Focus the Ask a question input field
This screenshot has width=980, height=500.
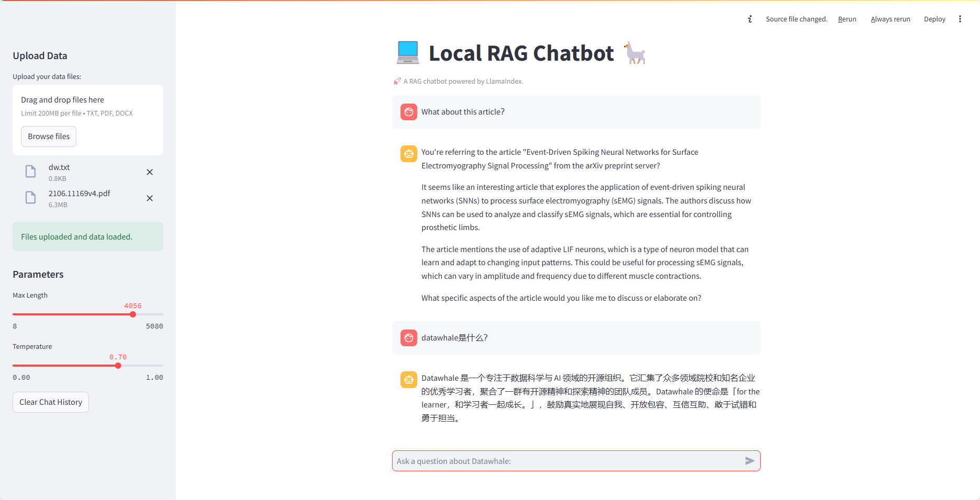(x=568, y=461)
